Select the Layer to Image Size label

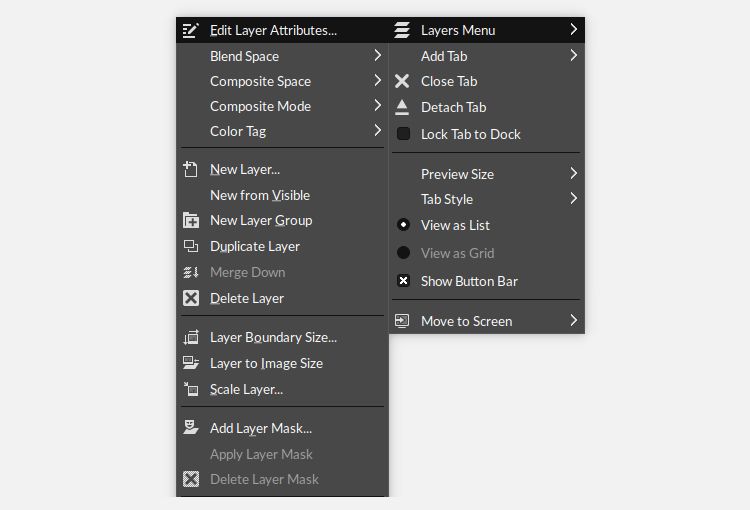pos(266,364)
